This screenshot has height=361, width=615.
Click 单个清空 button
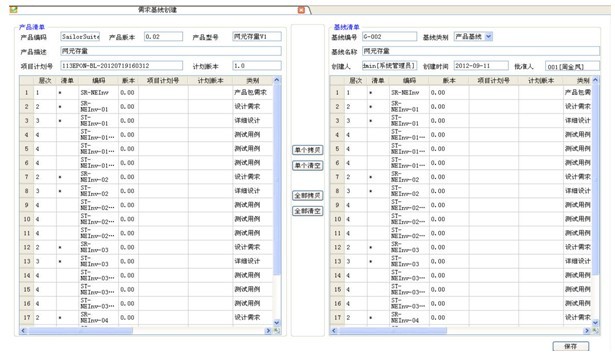[308, 166]
